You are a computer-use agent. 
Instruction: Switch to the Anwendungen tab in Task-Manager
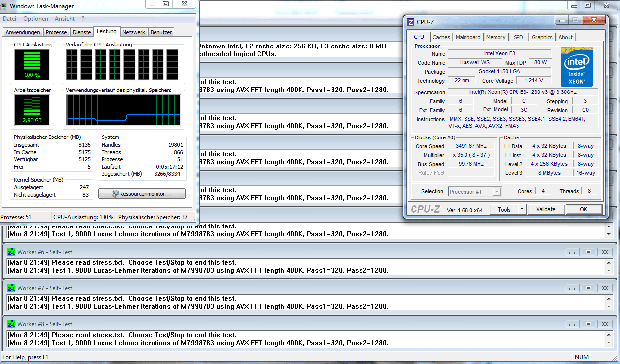(23, 32)
